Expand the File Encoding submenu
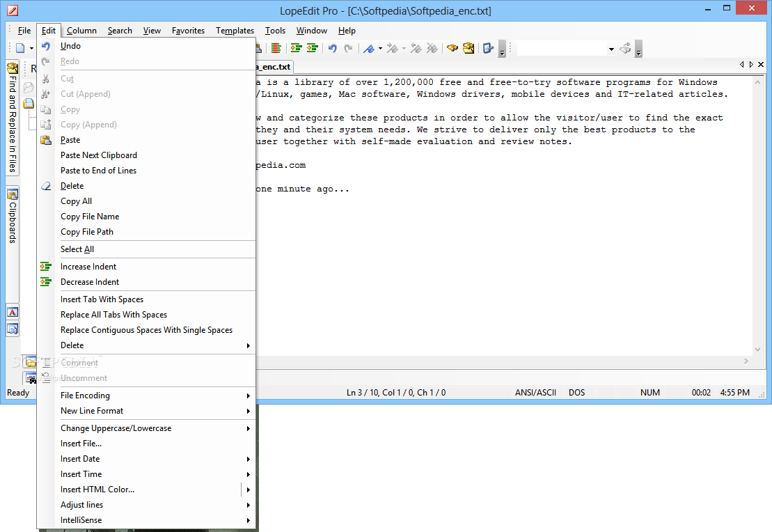Image resolution: width=772 pixels, height=532 pixels. point(146,396)
